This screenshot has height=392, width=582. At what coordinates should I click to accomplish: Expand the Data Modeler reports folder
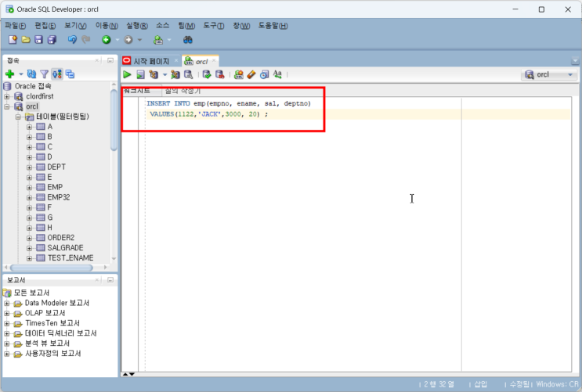pyautogui.click(x=7, y=304)
